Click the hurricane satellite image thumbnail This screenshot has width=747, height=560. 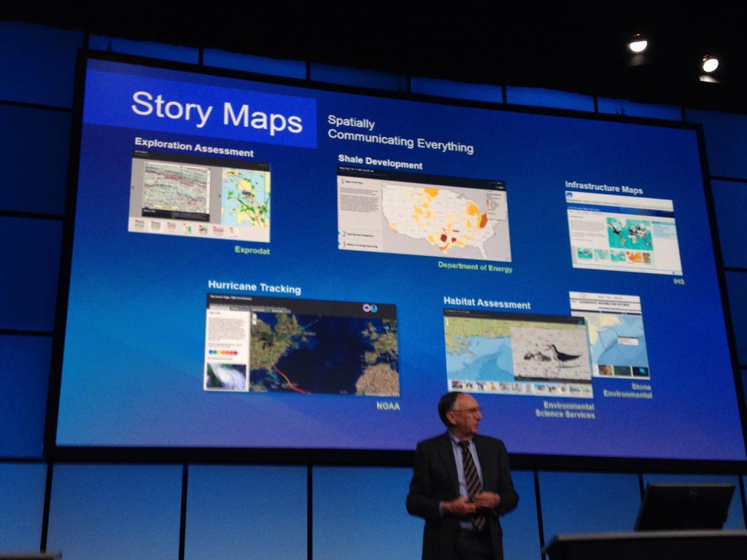click(226, 377)
